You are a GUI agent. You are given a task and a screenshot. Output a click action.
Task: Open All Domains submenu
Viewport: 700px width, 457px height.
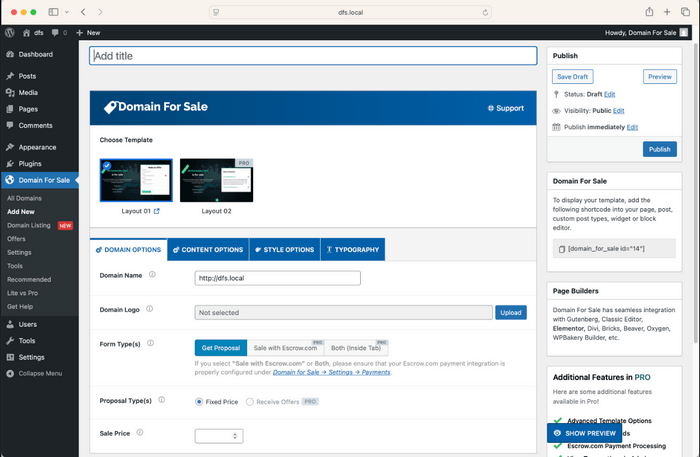(24, 198)
